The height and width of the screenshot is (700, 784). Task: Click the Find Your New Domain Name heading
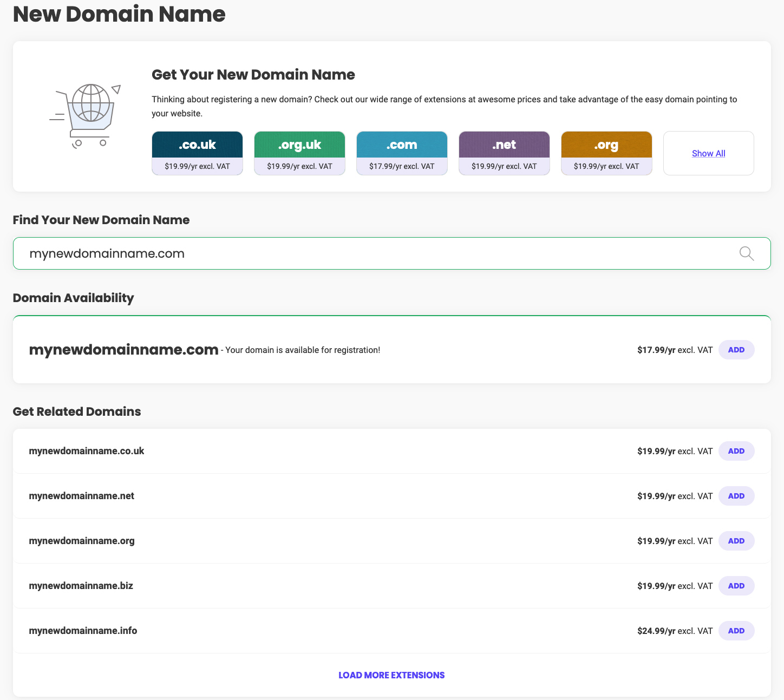coord(101,220)
